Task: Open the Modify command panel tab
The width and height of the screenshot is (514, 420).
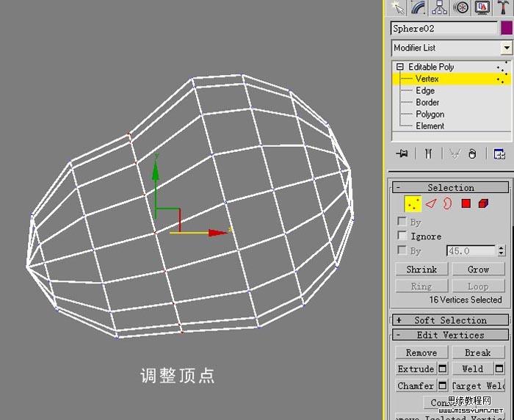Action: point(419,7)
